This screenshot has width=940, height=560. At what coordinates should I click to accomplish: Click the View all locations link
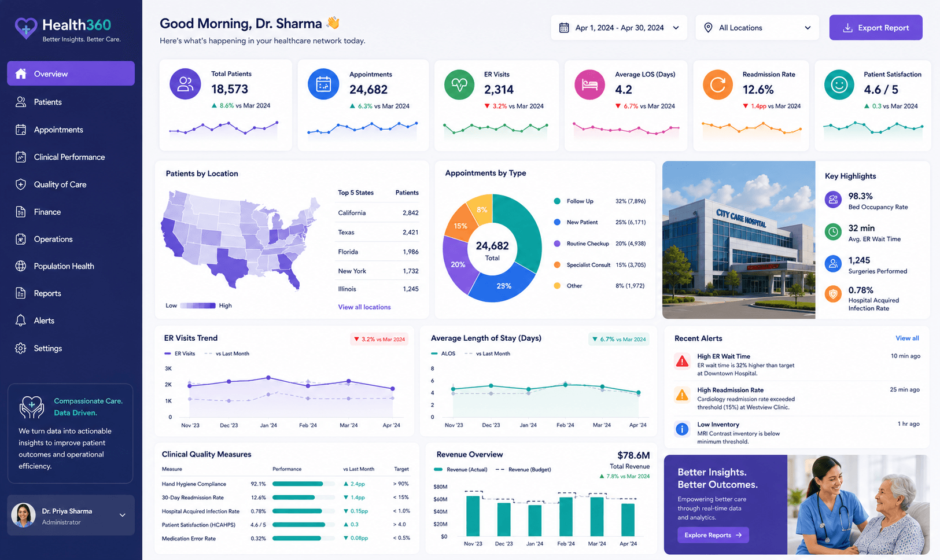click(364, 307)
